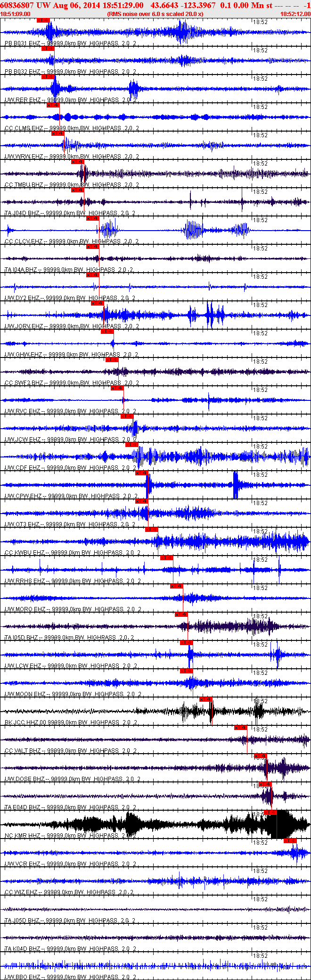
Task: Select station label 'PB B031 EHZ'
Action: coord(22,43)
